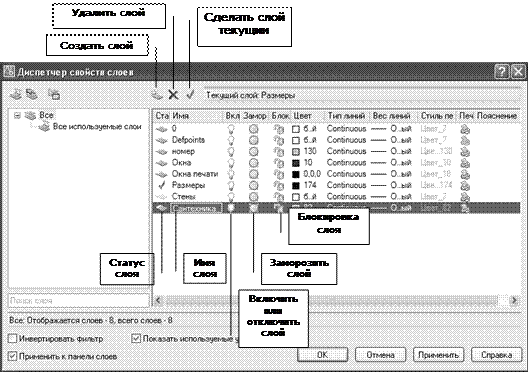The image size is (528, 372).
Task: Click current-layer checkmark status of Размеры
Action: [162, 185]
